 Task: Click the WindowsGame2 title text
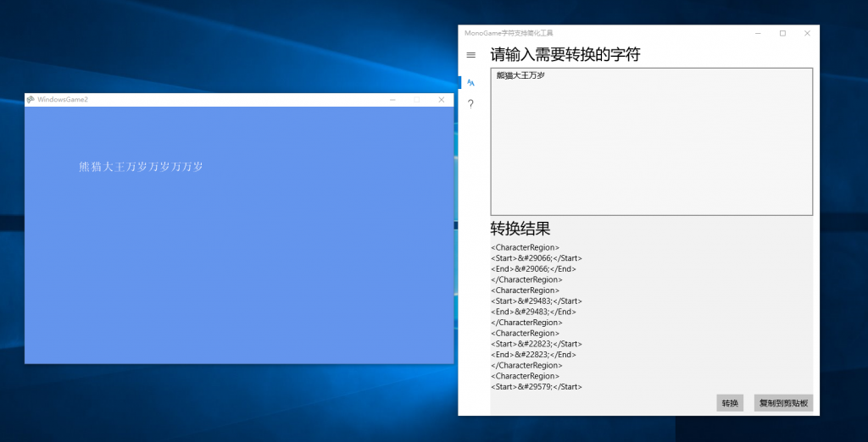(63, 100)
